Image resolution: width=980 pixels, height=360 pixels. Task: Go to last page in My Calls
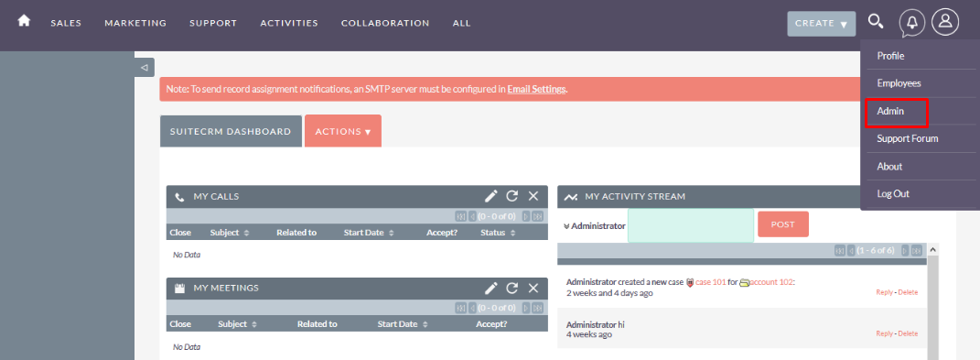537,216
